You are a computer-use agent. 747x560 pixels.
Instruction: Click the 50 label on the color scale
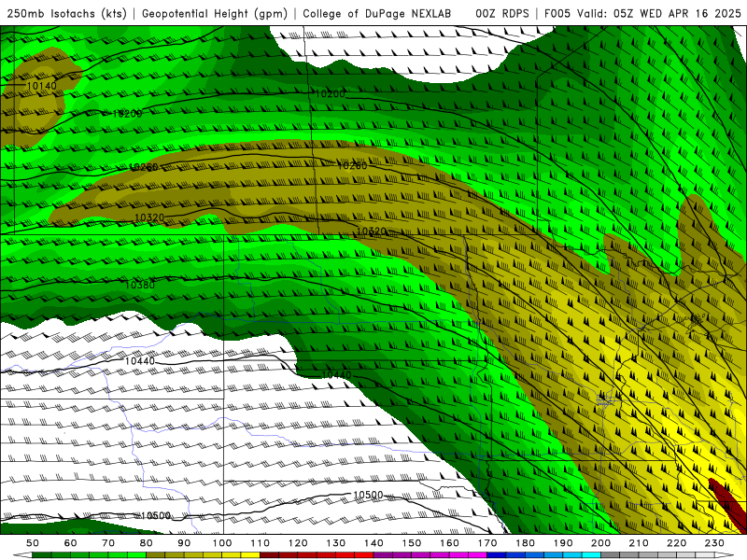[x=33, y=543]
